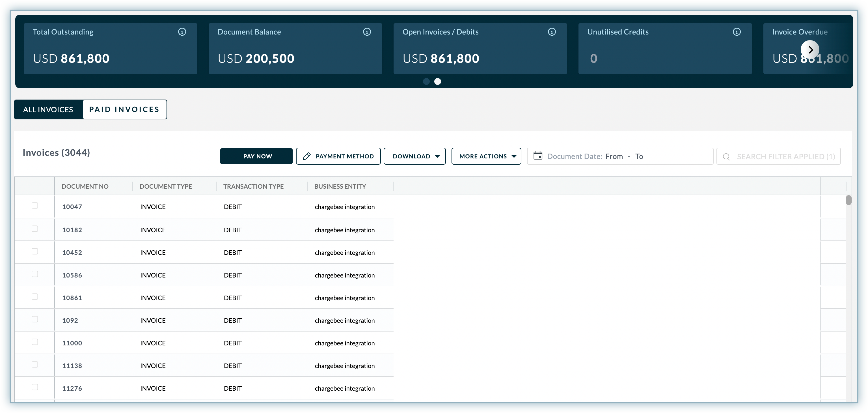Open the Open Invoices / Debits card
Screen dimensions: 868x413
[x=480, y=49]
